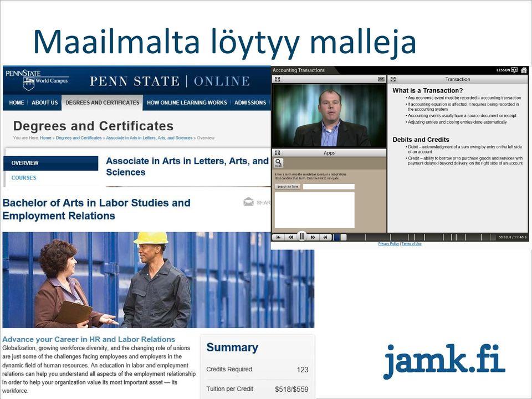This screenshot has width=532, height=399.
Task: Click the Home breadcrumb link
Action: coord(45,138)
